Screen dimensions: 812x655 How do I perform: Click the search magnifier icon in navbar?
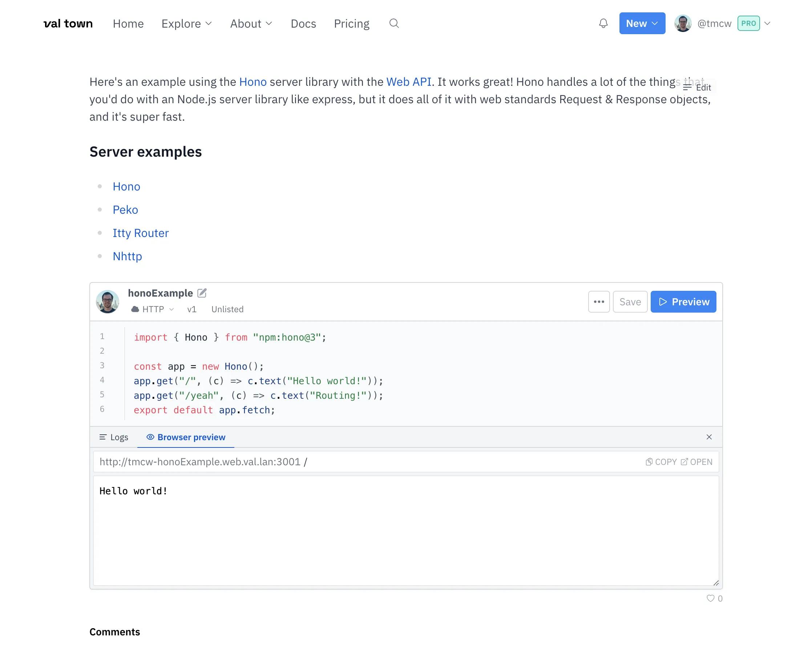[x=394, y=23]
